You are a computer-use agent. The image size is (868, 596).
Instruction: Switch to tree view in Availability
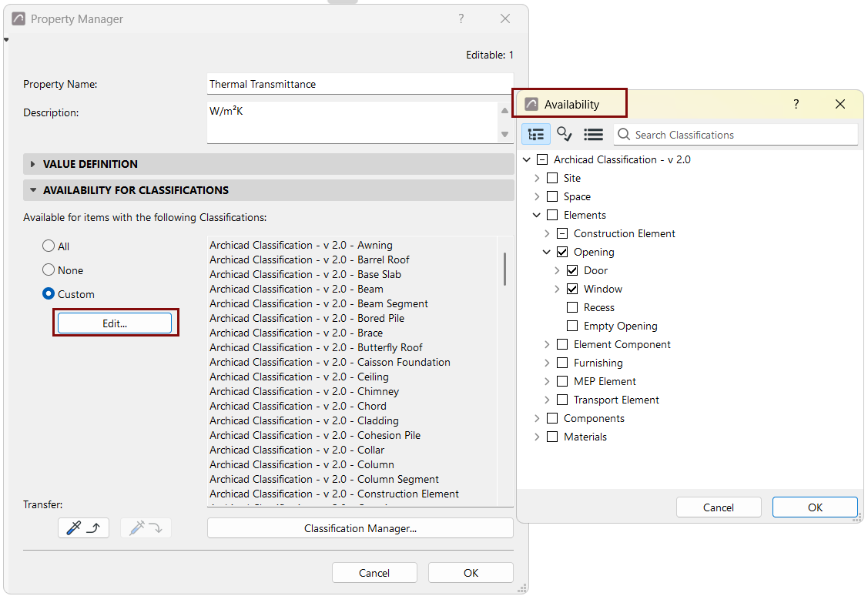[536, 135]
